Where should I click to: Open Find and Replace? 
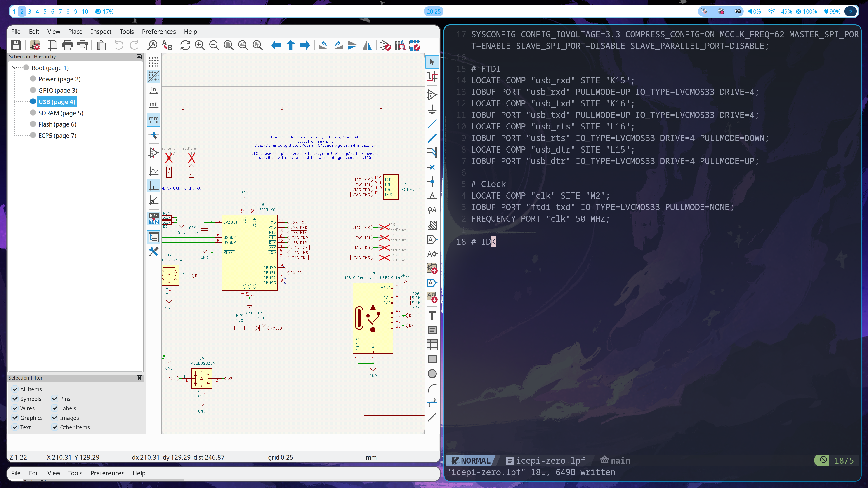pyautogui.click(x=167, y=45)
